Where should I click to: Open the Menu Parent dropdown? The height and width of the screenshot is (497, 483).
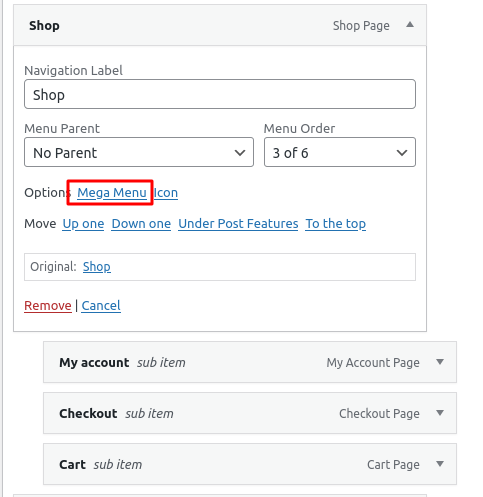(x=139, y=152)
